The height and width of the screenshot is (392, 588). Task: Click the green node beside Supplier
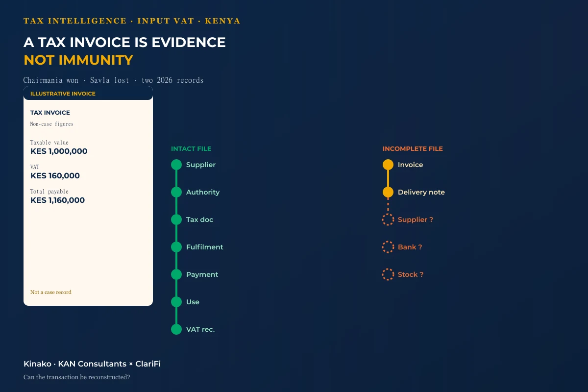(176, 165)
